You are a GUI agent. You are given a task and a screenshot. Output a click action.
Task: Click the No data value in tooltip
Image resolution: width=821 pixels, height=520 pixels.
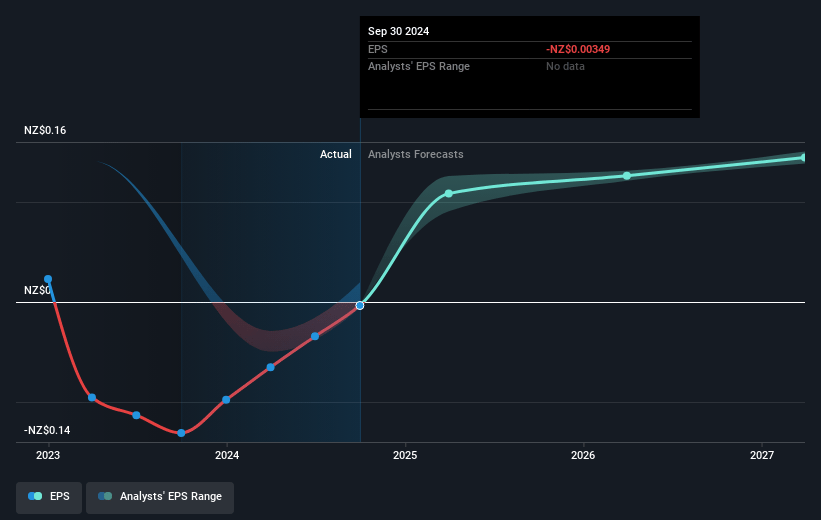[565, 67]
